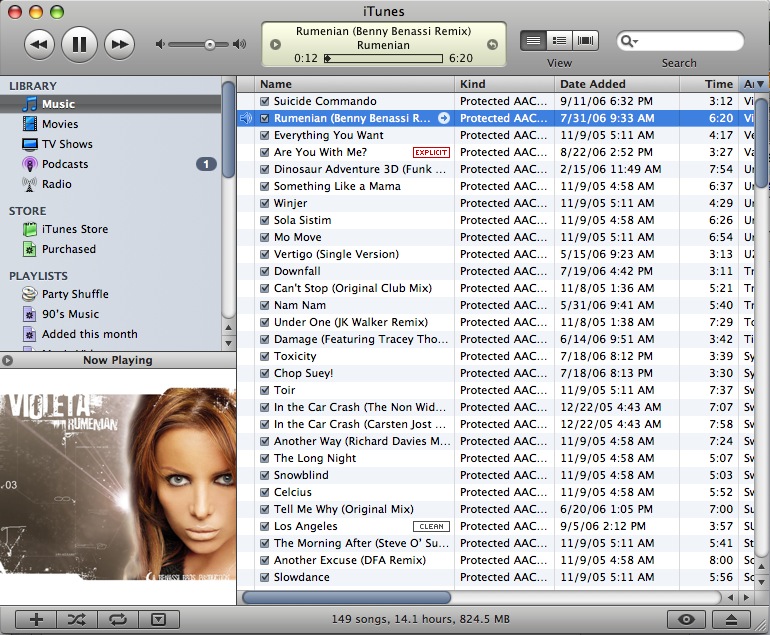Open the Purchased playlist
The image size is (770, 635).
tap(110, 249)
